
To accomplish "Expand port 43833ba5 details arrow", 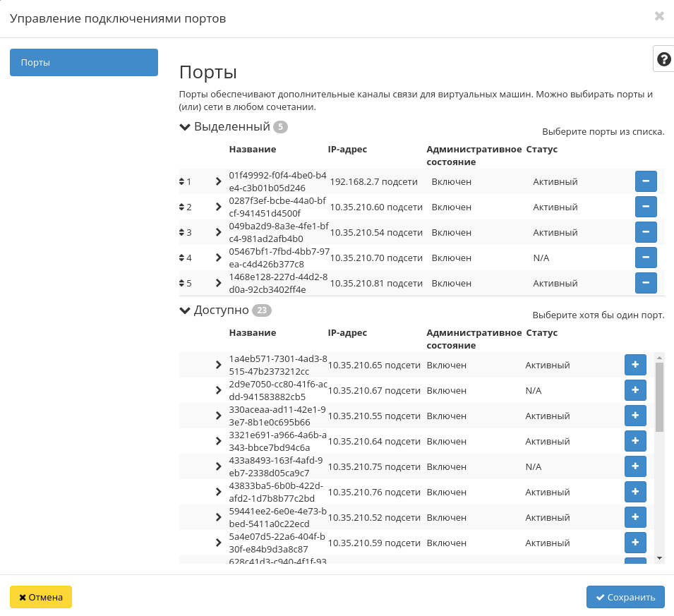I will pyautogui.click(x=218, y=492).
